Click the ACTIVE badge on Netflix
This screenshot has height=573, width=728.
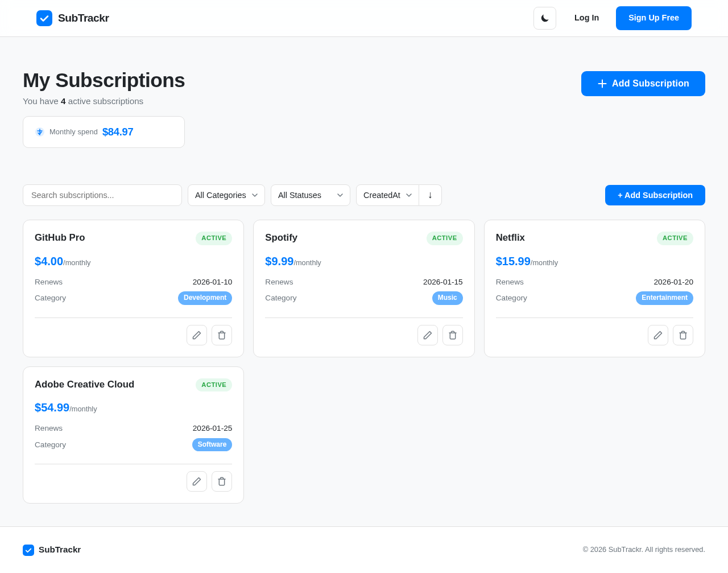(x=675, y=238)
